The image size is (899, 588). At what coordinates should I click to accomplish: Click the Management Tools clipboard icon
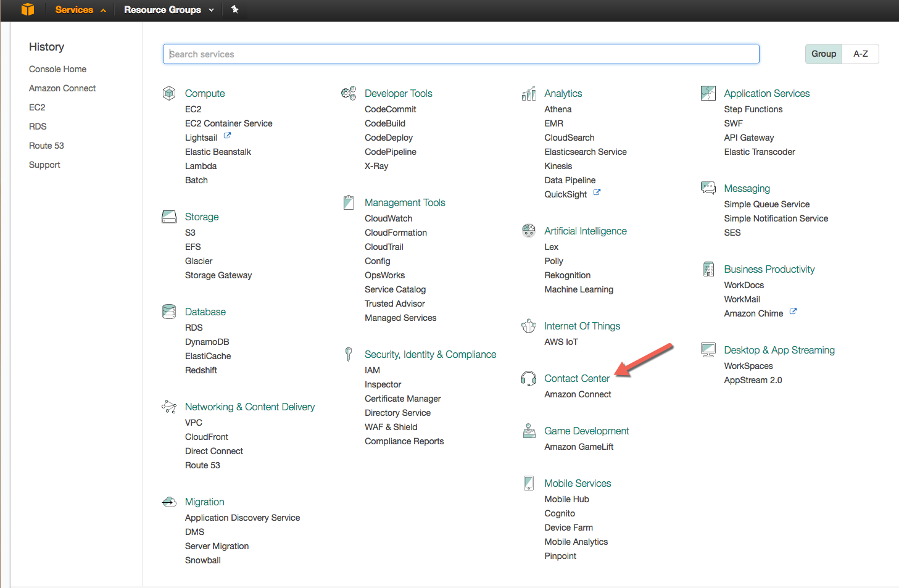click(x=349, y=202)
